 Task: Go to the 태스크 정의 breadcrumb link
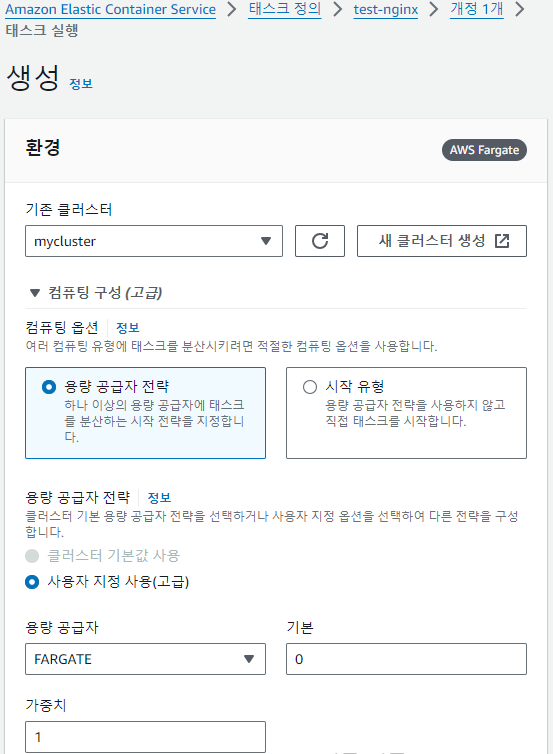point(285,9)
